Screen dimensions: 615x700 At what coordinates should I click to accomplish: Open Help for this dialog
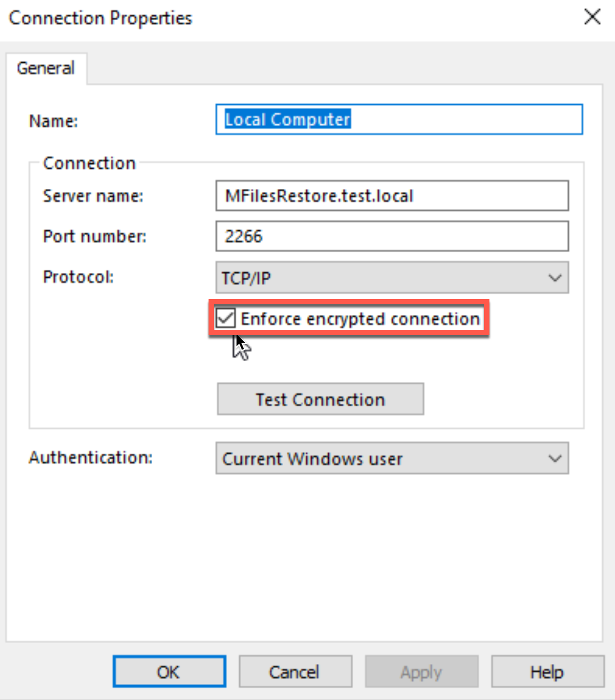click(x=547, y=672)
